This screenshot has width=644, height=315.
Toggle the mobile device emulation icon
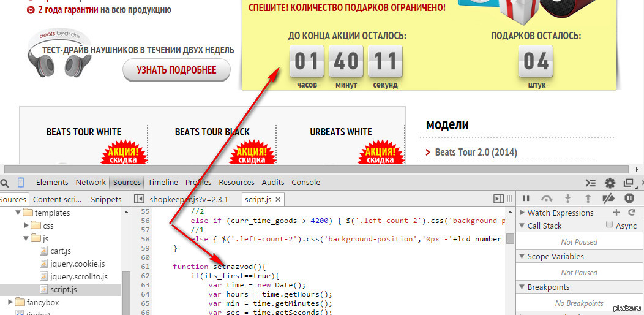coord(21,182)
